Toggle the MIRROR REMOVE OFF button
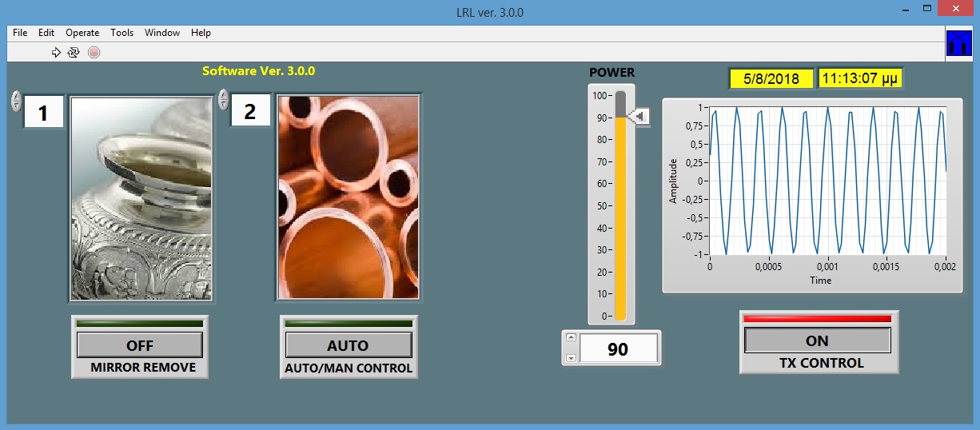This screenshot has width=980, height=430. [140, 345]
